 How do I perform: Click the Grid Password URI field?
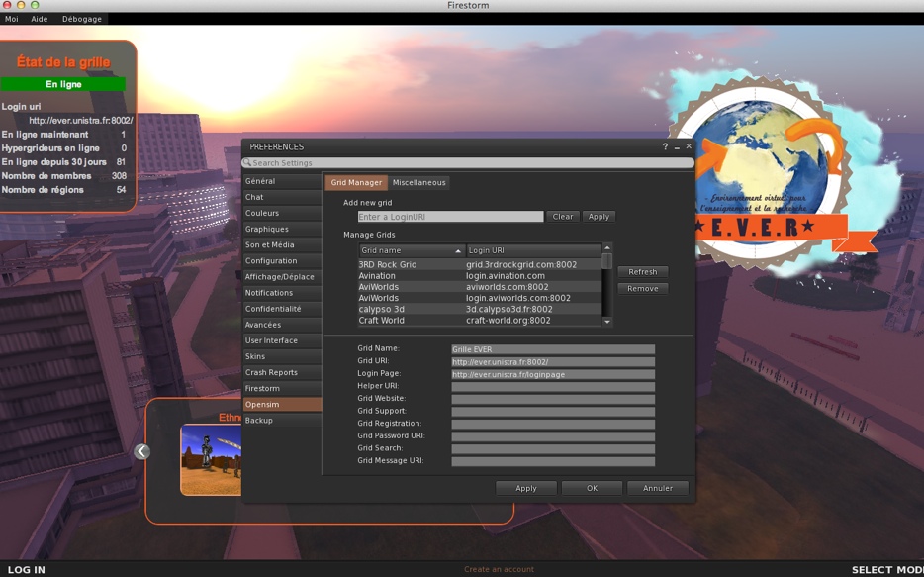tap(553, 436)
